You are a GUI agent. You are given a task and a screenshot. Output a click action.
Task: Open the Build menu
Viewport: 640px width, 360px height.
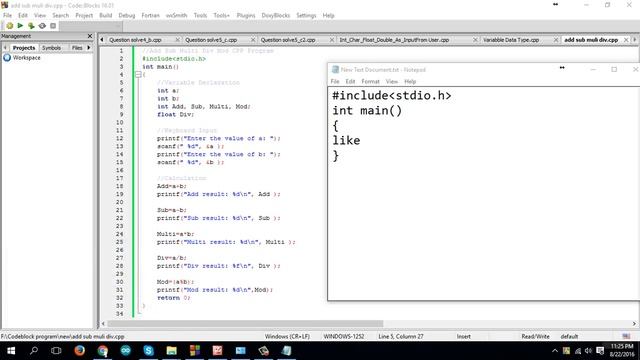click(x=106, y=15)
